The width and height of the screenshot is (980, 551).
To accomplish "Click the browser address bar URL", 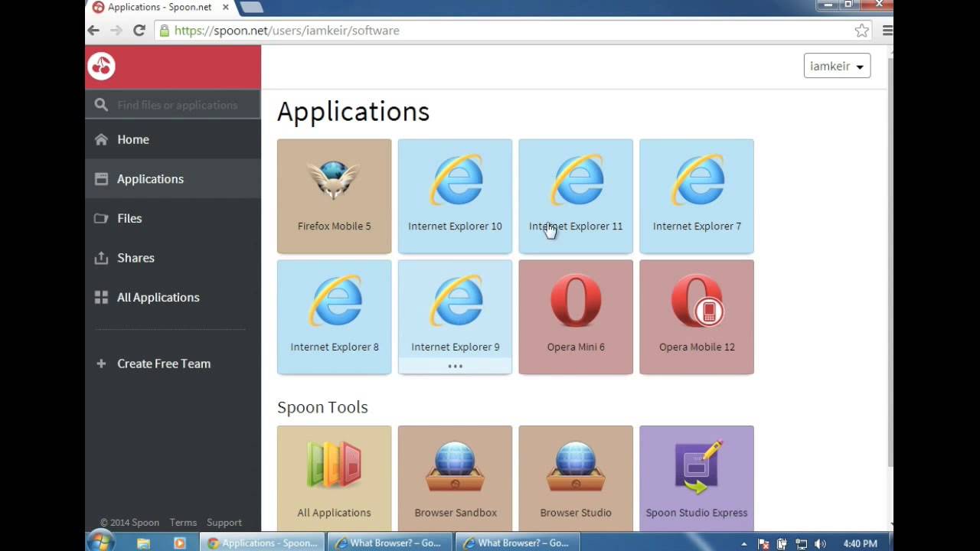I will click(x=286, y=31).
